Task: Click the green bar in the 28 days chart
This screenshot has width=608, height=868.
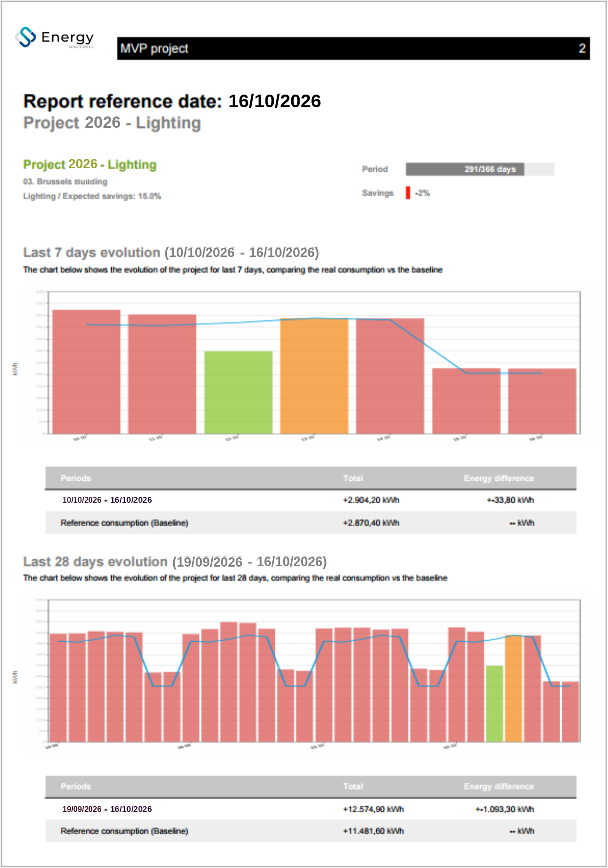Action: click(494, 704)
